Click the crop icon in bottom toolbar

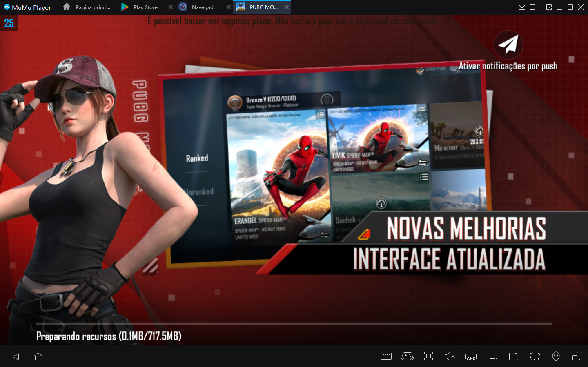[492, 356]
